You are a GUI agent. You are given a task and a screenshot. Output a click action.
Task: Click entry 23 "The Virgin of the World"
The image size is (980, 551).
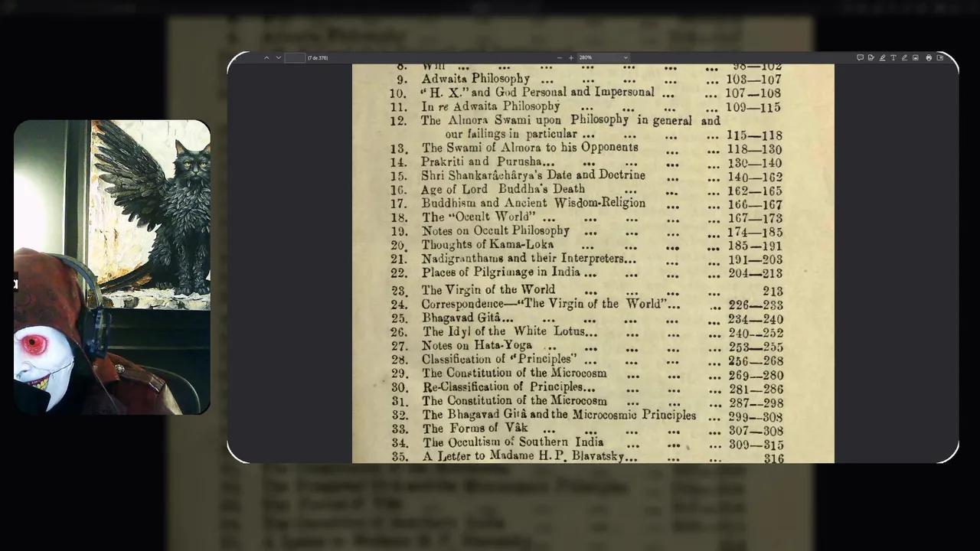coord(488,290)
